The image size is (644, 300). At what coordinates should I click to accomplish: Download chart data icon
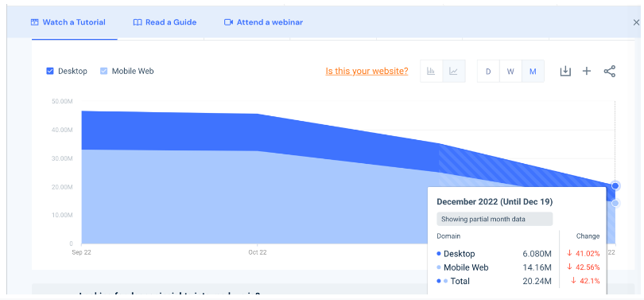pyautogui.click(x=565, y=71)
